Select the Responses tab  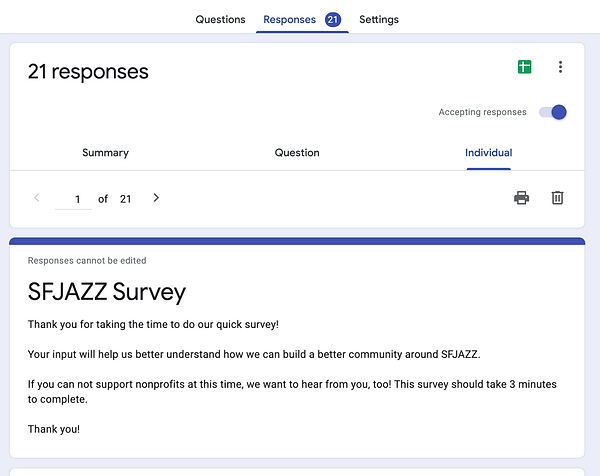coord(289,20)
